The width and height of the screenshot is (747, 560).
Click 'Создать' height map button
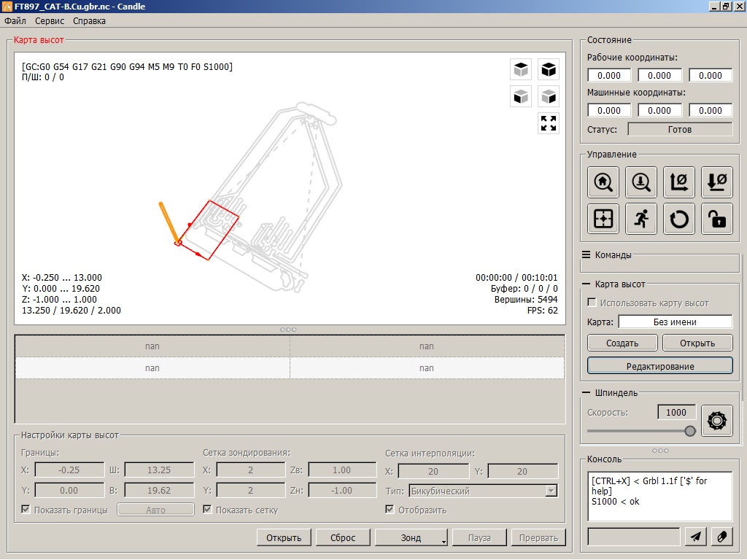tap(622, 343)
